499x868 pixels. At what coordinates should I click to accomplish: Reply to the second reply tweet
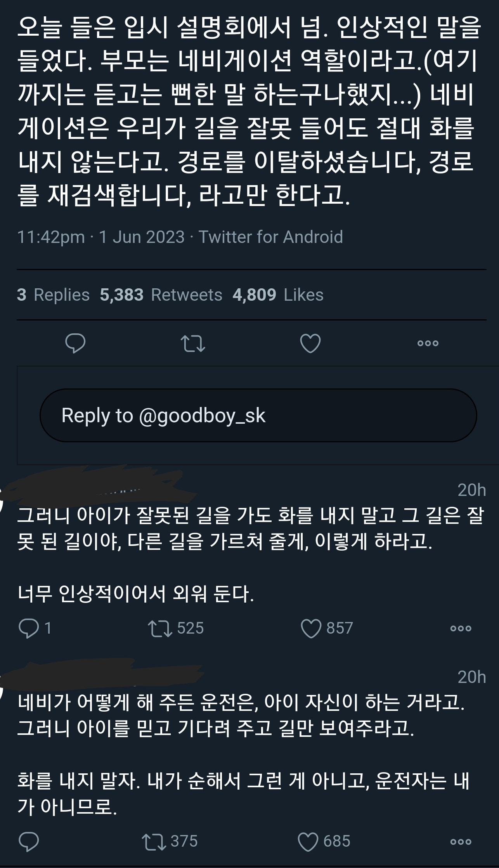coord(29,842)
